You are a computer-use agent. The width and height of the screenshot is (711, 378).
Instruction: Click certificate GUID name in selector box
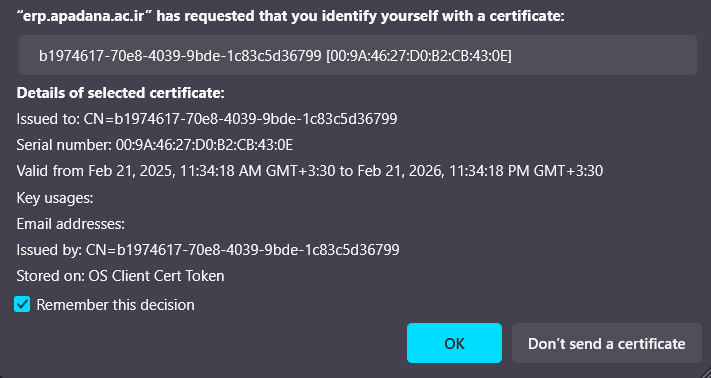180,56
